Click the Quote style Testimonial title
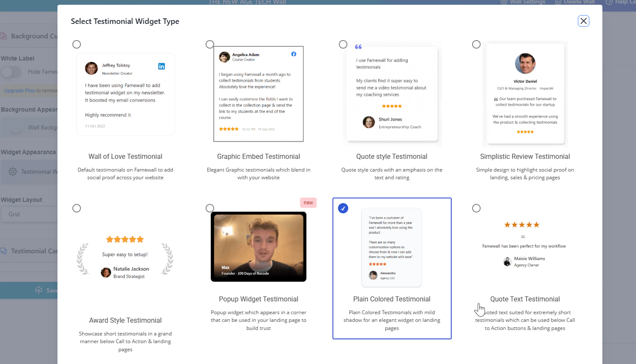 [392, 156]
